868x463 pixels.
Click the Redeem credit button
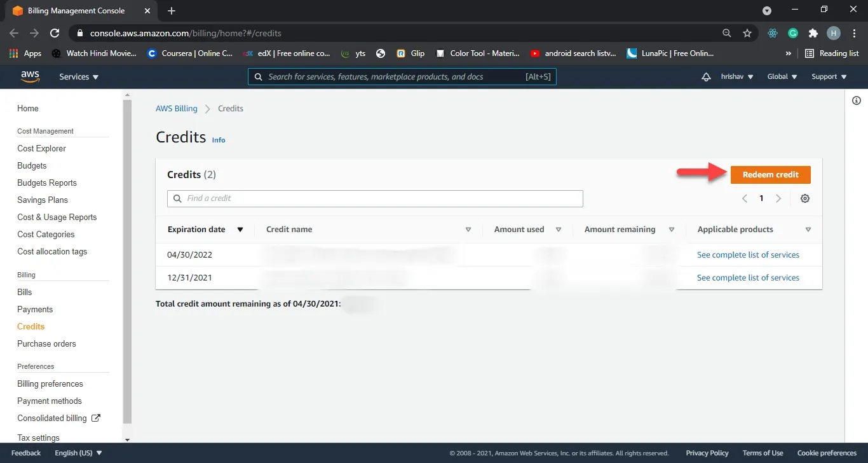[770, 174]
